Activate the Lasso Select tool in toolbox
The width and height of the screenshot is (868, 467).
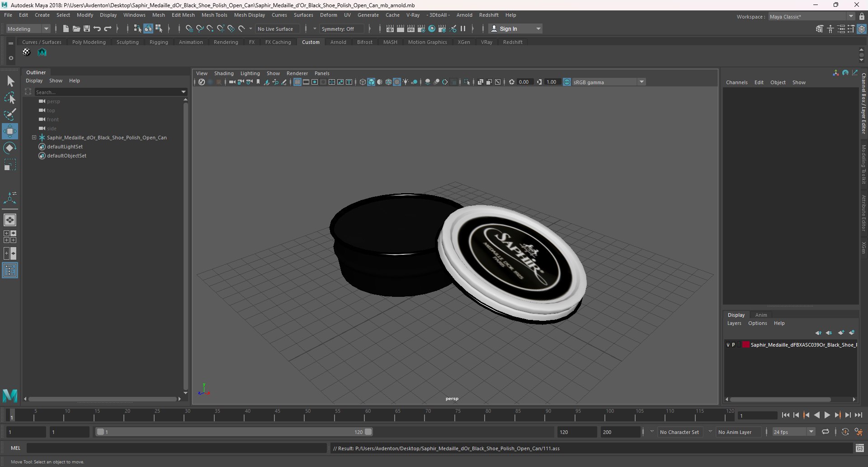coord(10,98)
